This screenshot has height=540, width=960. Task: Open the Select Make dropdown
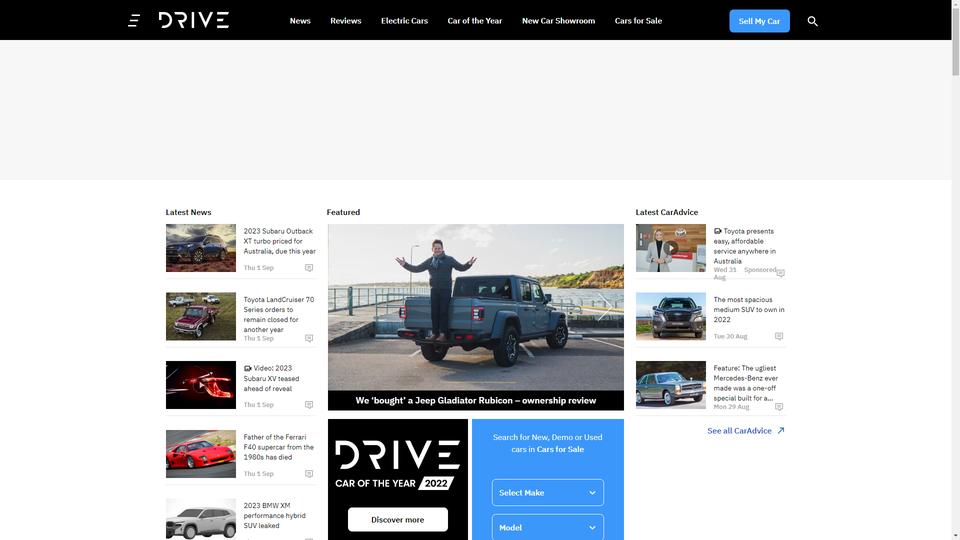point(547,492)
